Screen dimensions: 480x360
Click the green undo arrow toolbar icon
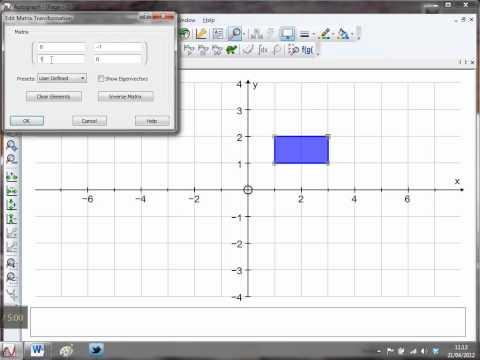[x=185, y=33]
